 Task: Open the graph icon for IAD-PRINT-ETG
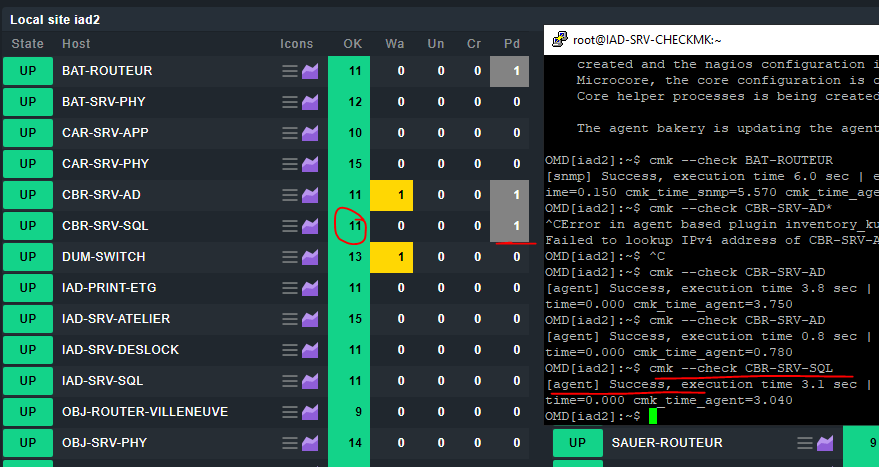coord(310,288)
